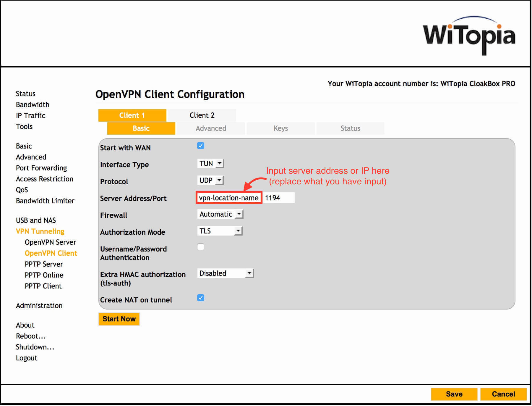The image size is (532, 406).
Task: Open the Authorization Mode TLS dropdown
Action: pyautogui.click(x=220, y=231)
